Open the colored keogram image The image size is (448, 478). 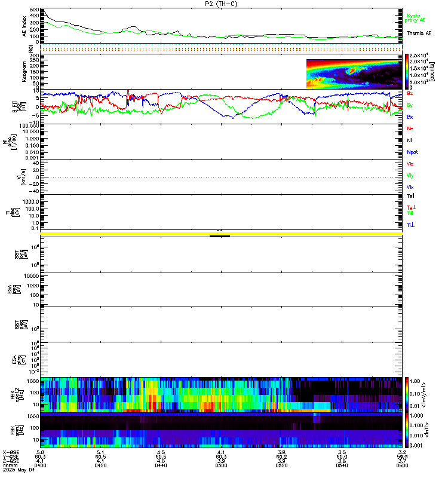(x=354, y=73)
